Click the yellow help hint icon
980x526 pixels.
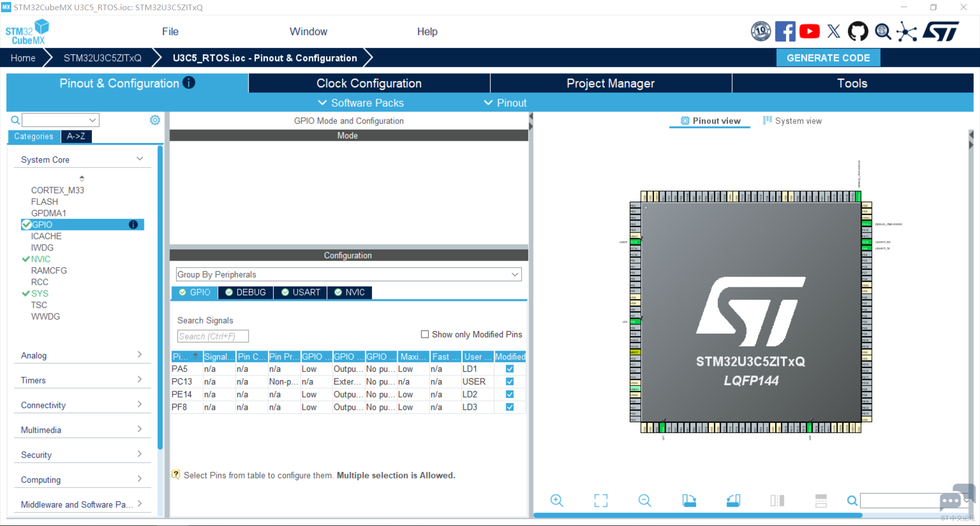176,474
